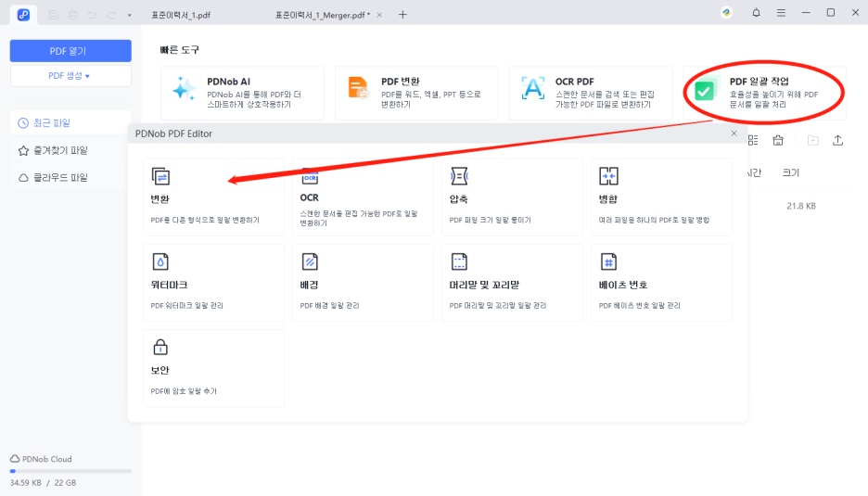Select the 배경 batch label
868x496 pixels.
pyautogui.click(x=310, y=286)
